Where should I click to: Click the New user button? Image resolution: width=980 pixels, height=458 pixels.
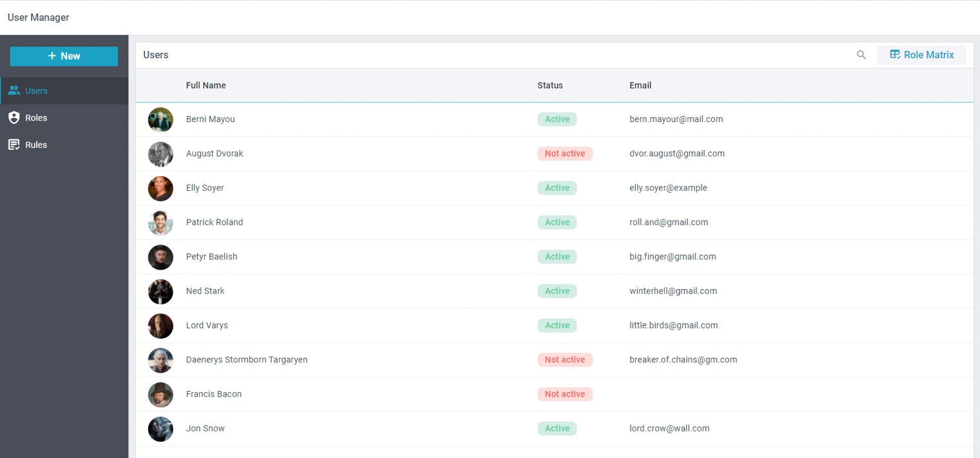tap(64, 56)
